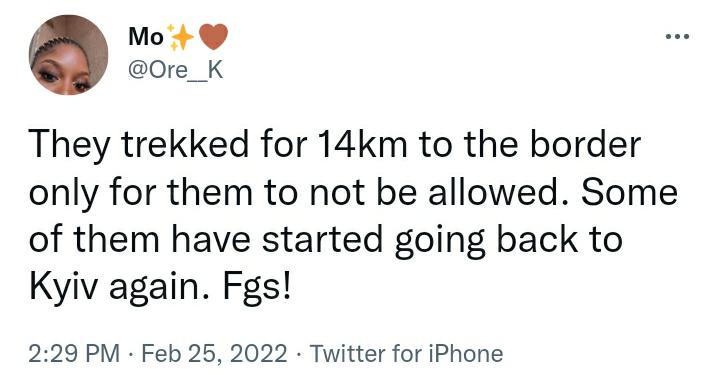
Task: Click the word Some ending second line
Action: 630,192
